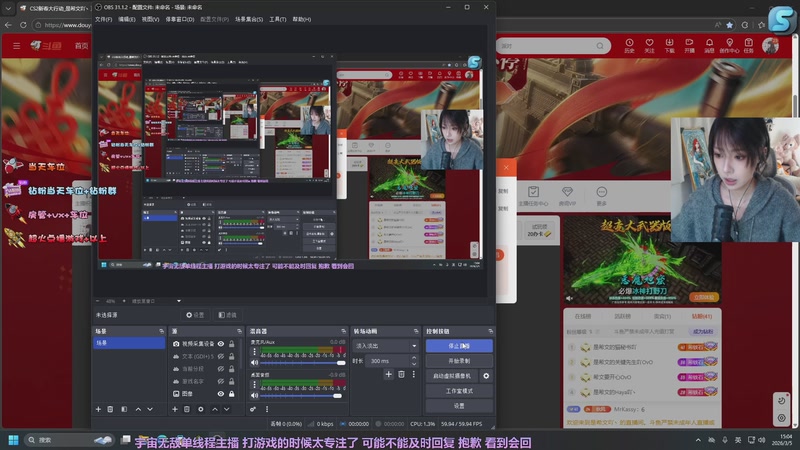Pop out the 场景 dock panel
The width and height of the screenshot is (800, 450).
tap(161, 331)
